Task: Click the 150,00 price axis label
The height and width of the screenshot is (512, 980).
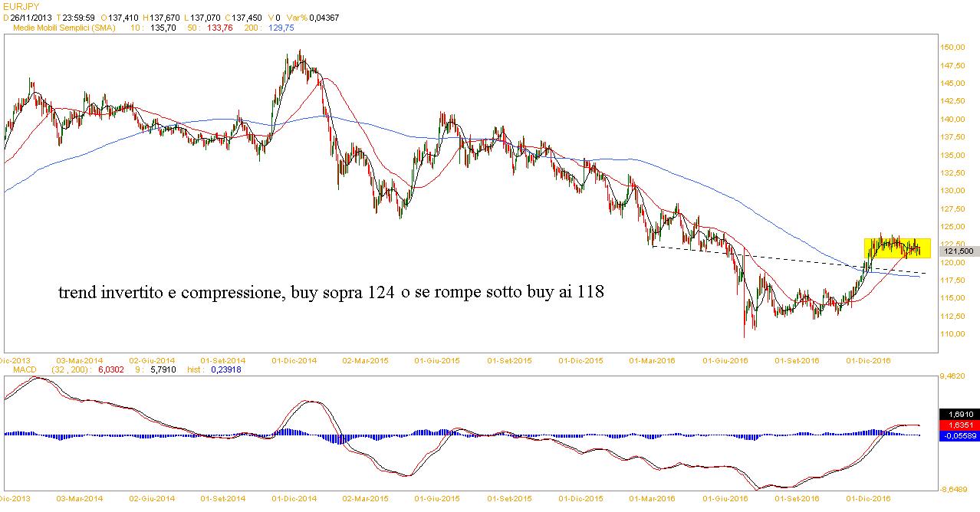Action: [953, 48]
